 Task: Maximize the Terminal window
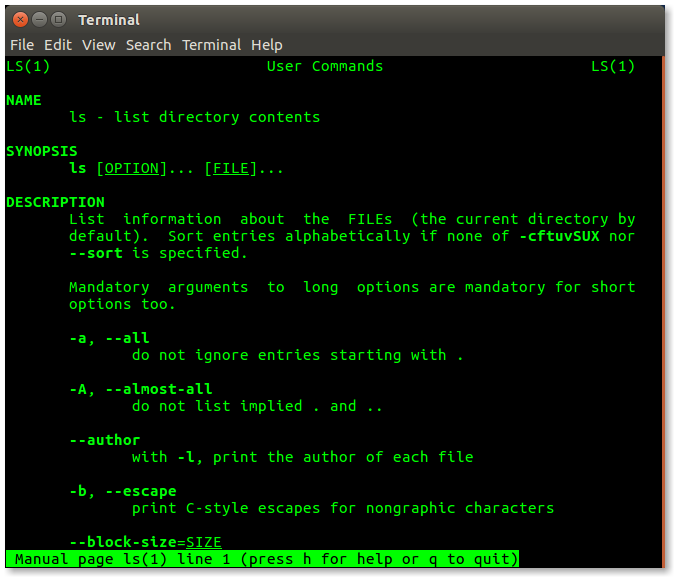pos(58,20)
